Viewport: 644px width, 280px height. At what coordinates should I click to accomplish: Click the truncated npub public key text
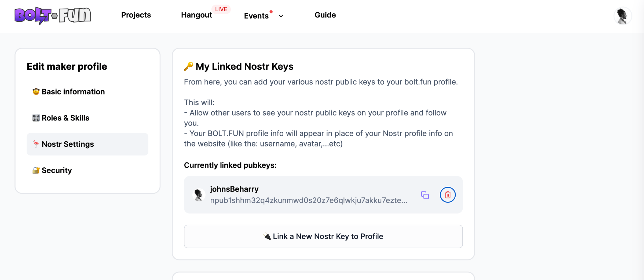point(309,200)
